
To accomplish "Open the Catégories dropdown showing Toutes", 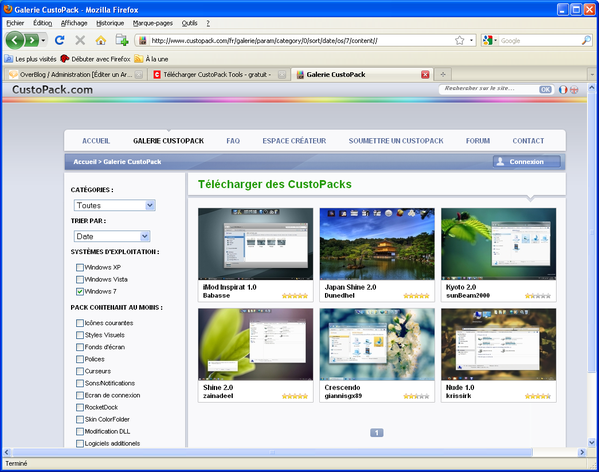I will click(x=115, y=205).
